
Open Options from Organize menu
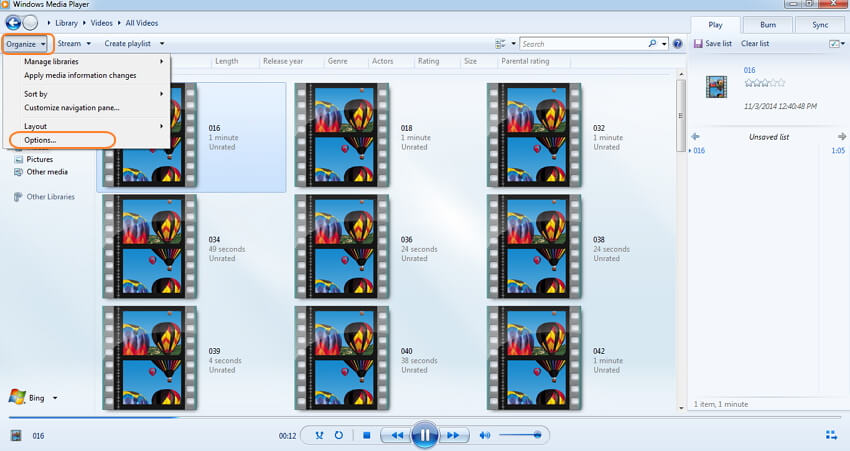[x=40, y=140]
